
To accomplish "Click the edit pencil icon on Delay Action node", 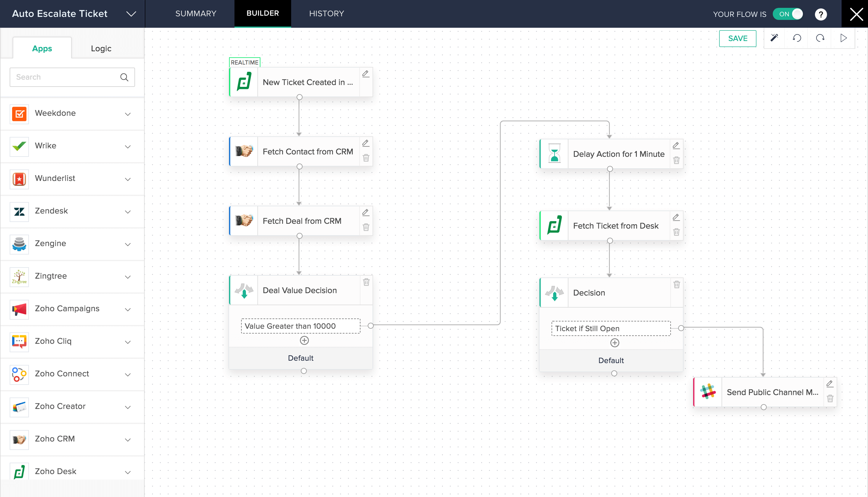I will 676,146.
